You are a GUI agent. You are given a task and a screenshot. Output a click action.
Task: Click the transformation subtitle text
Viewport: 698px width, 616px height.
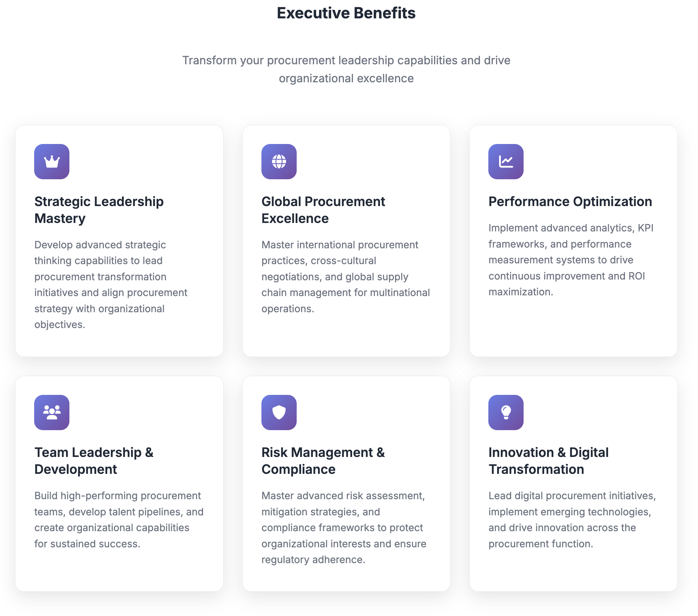coord(346,69)
